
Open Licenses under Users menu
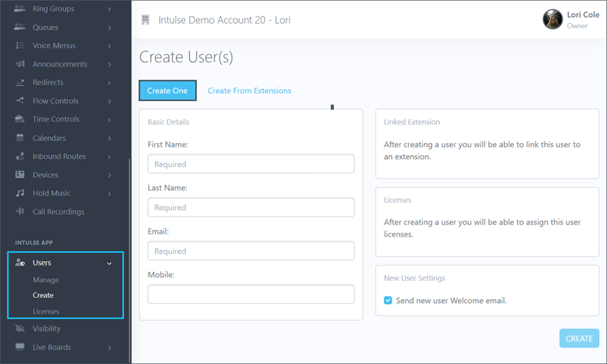(46, 311)
